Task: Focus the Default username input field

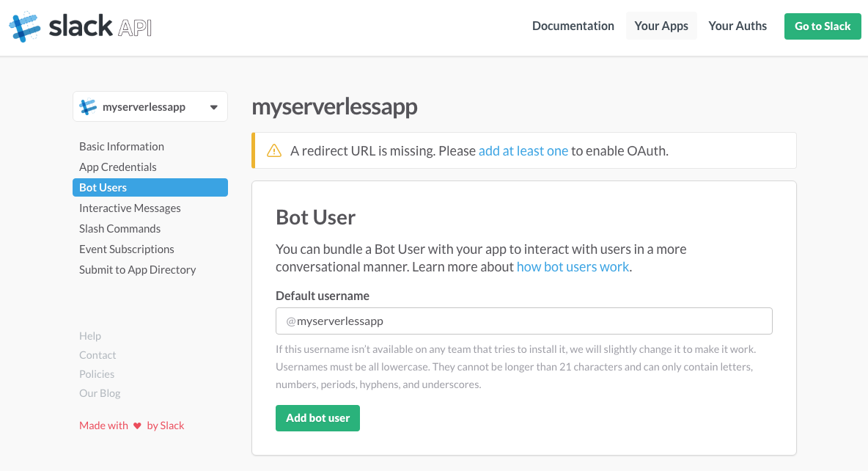Action: pos(523,321)
